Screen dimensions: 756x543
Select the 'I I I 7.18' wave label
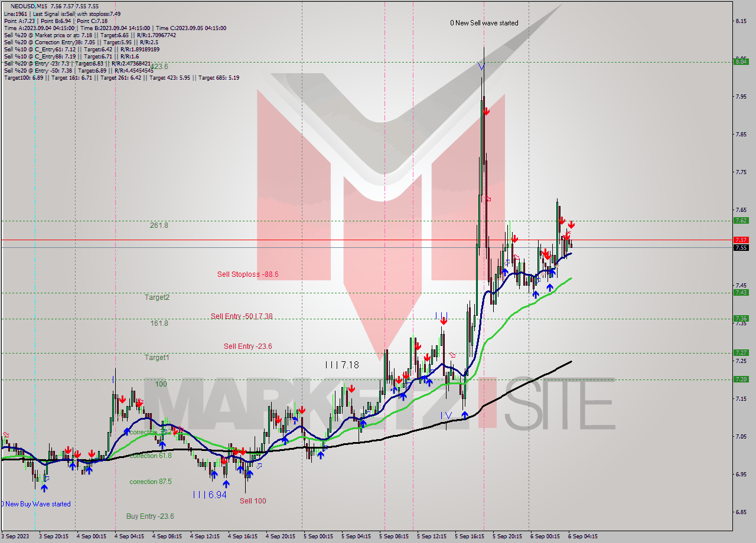point(342,365)
